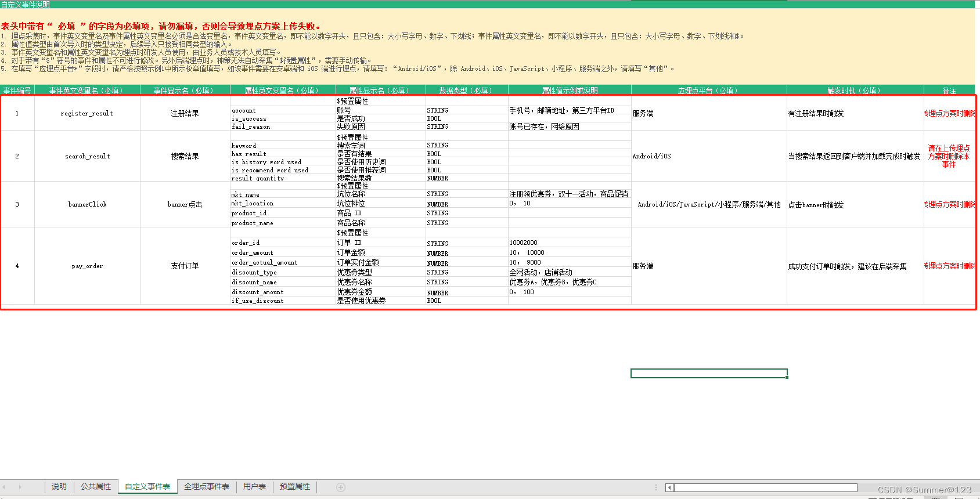Click the is_success attribute cell
The width and height of the screenshot is (980, 499).
point(283,118)
